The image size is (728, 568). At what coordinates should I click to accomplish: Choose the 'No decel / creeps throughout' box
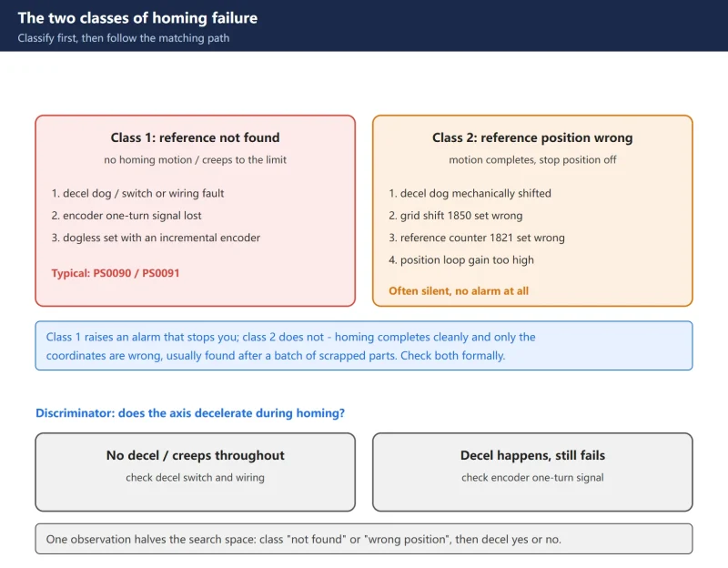coord(195,472)
